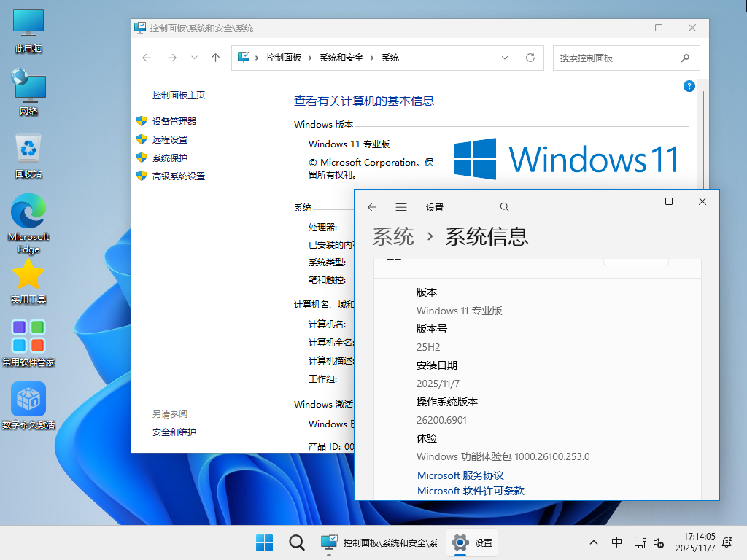
Task: Open search inside the Settings window
Action: pyautogui.click(x=504, y=206)
